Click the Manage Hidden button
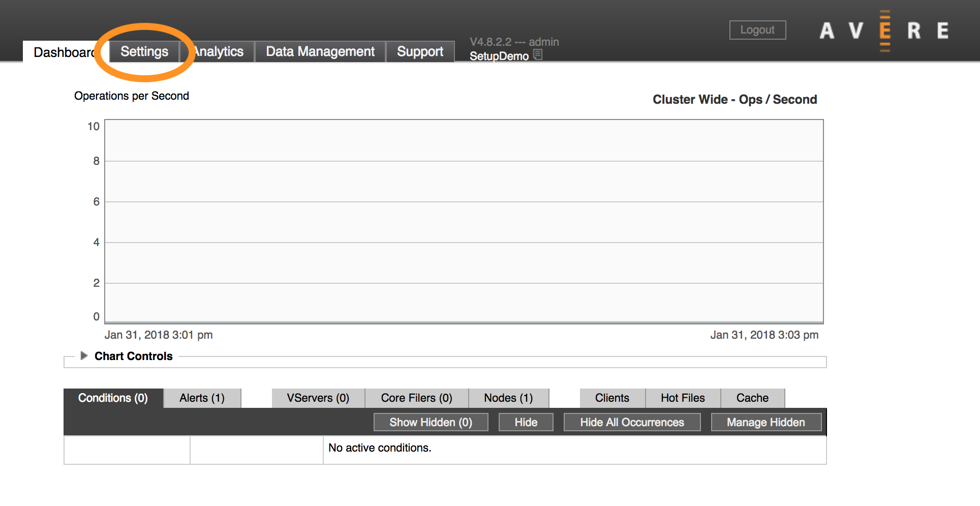 766,422
